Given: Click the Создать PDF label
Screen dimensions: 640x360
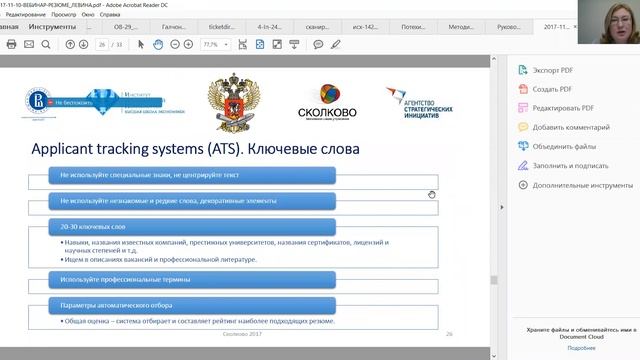Looking at the screenshot, I should [552, 89].
